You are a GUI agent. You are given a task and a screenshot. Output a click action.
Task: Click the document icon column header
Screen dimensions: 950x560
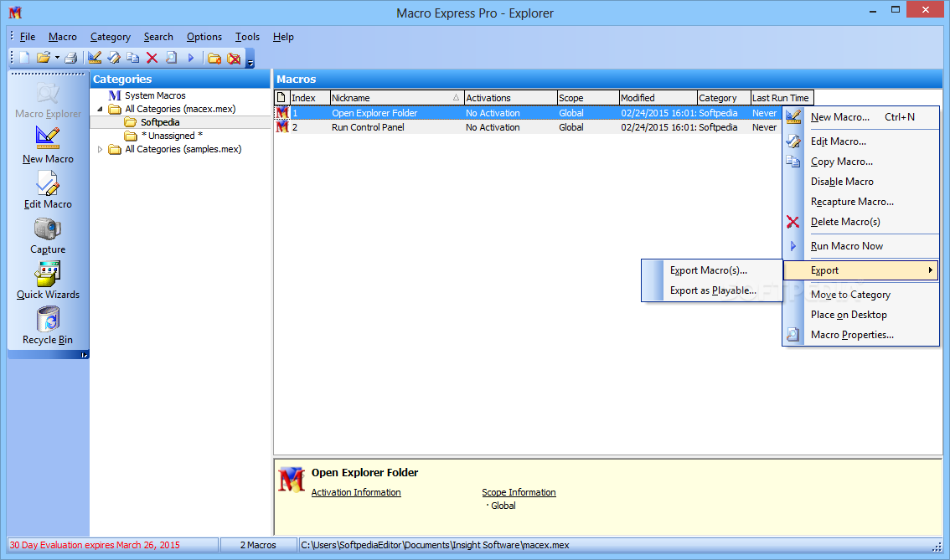(x=281, y=97)
